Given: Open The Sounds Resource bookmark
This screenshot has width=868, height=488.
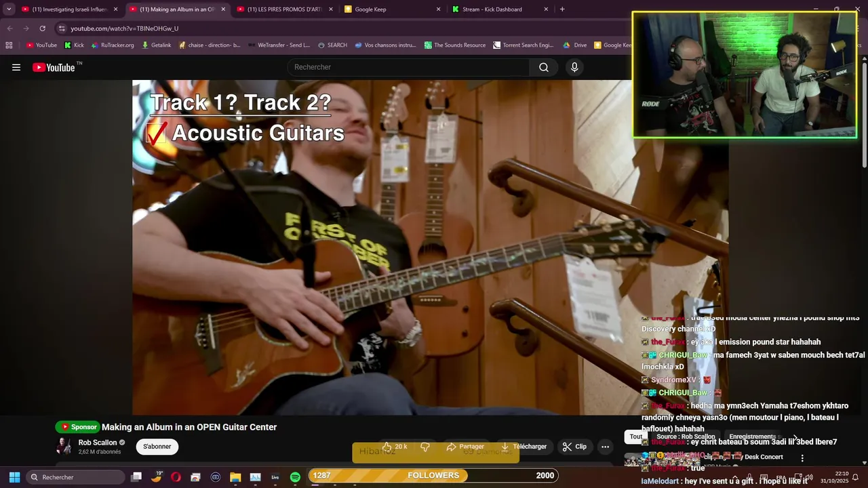Looking at the screenshot, I should pos(455,45).
